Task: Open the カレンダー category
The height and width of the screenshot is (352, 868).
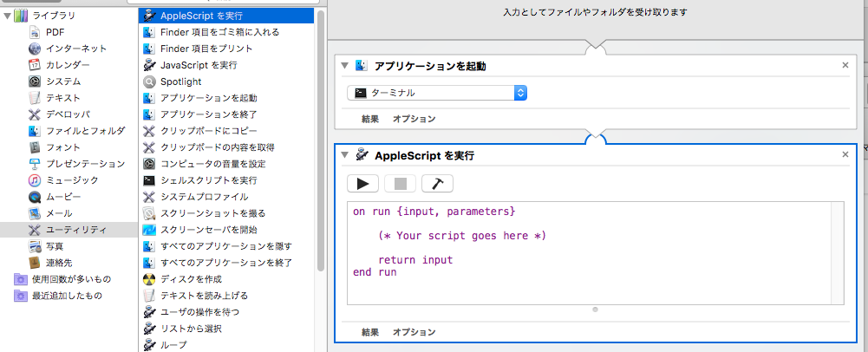Action: tap(68, 65)
